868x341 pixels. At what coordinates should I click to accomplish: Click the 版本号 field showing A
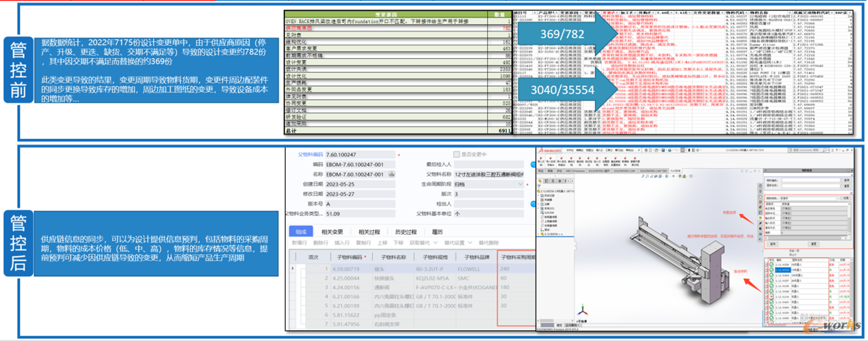(360, 204)
